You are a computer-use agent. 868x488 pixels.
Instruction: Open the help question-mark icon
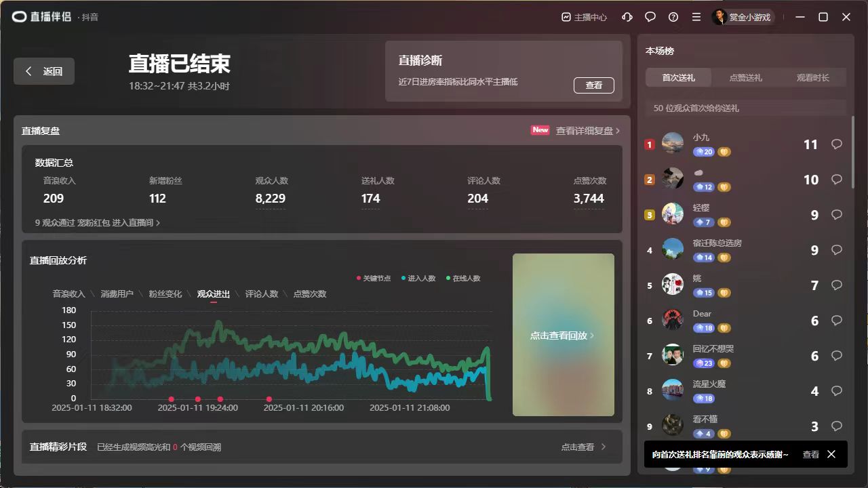673,17
